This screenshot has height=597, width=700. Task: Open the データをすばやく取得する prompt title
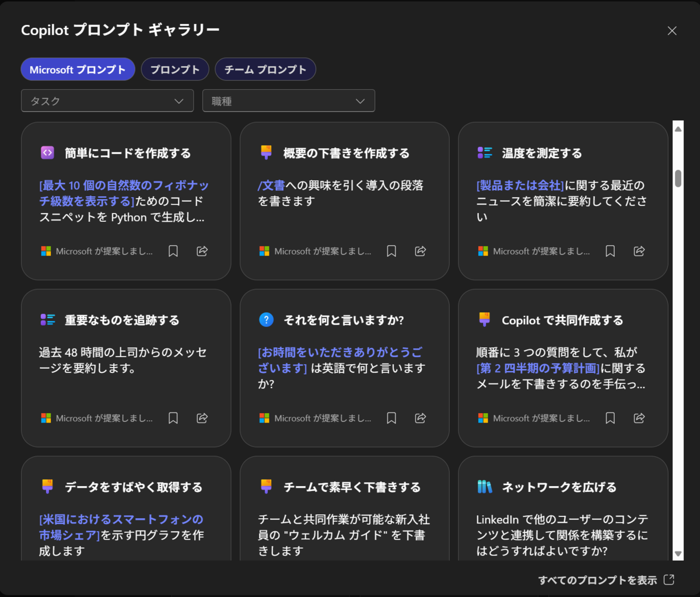[x=134, y=487]
